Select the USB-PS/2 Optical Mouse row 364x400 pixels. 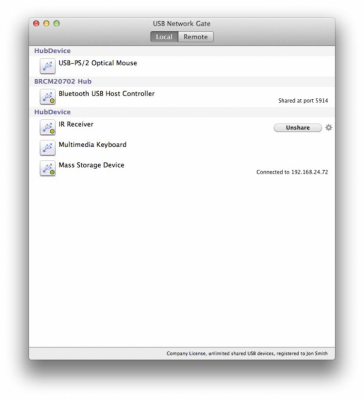click(x=182, y=66)
